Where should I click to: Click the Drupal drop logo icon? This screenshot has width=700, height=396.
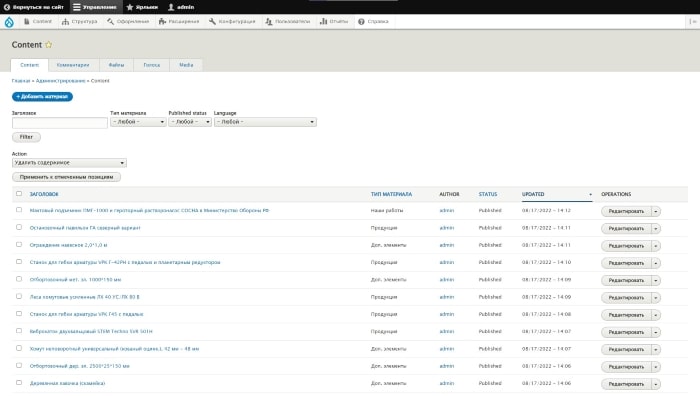pos(9,22)
